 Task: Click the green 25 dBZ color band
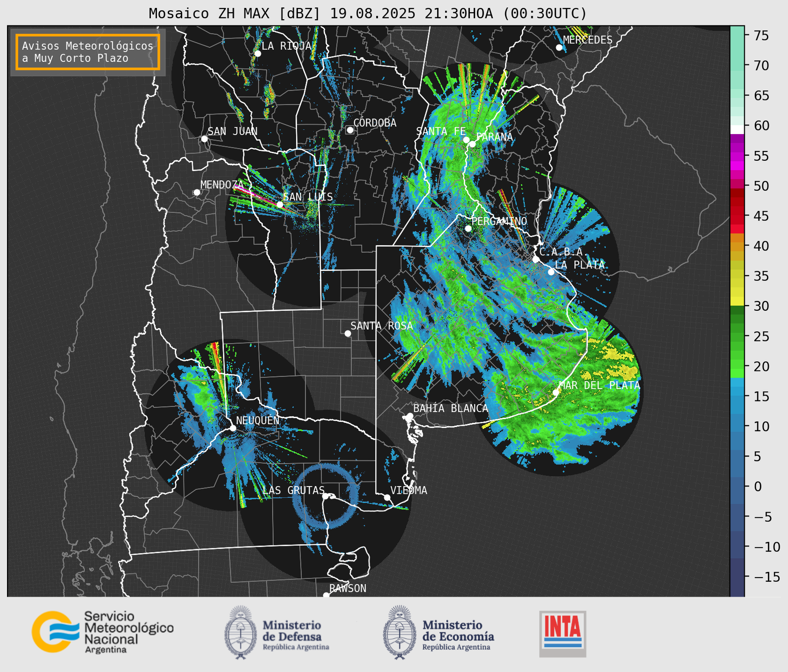point(737,336)
